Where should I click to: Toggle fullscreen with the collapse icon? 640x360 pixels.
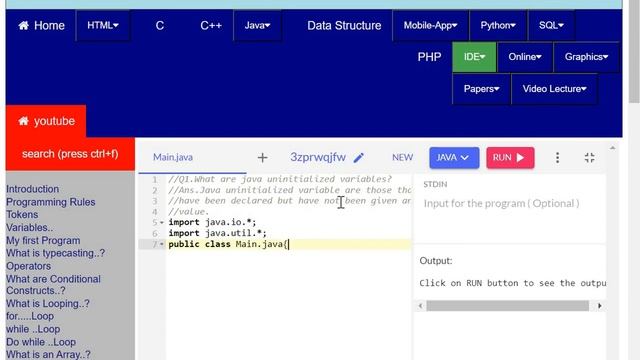tap(589, 158)
